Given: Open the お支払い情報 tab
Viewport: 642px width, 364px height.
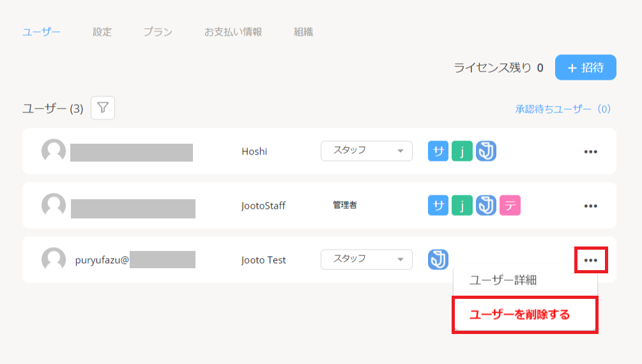Looking at the screenshot, I should [x=233, y=32].
